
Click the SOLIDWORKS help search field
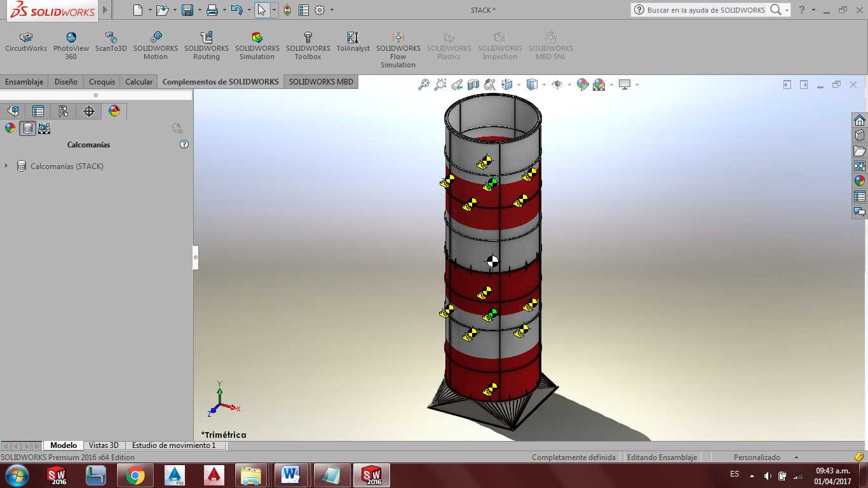point(707,10)
